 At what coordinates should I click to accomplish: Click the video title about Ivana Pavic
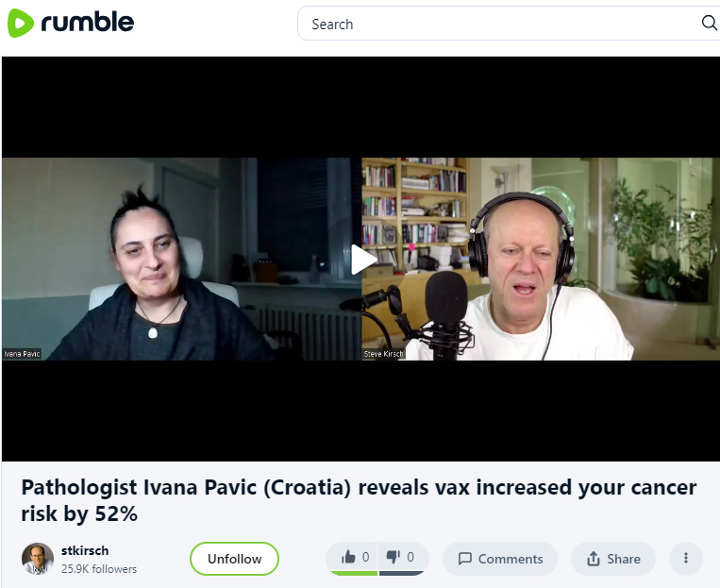click(x=359, y=500)
